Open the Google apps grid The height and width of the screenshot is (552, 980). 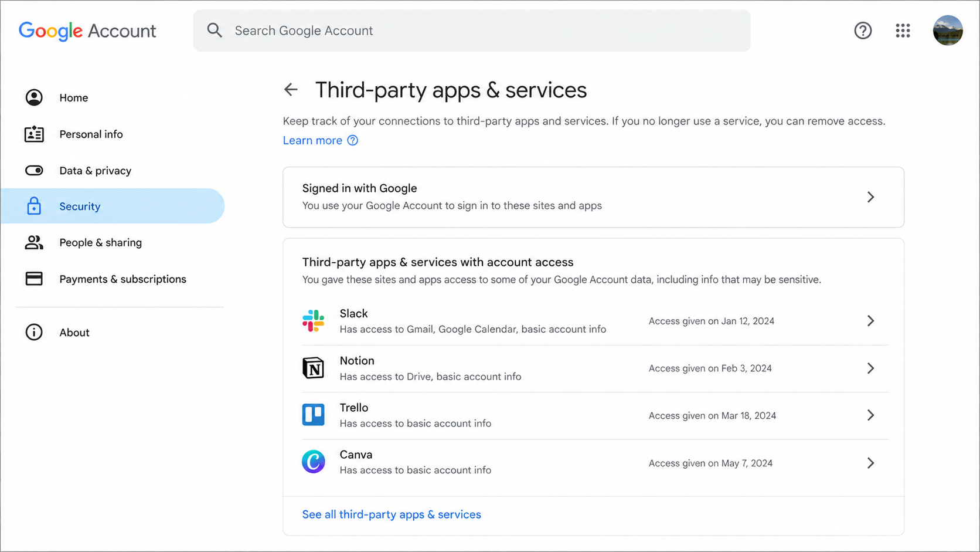click(x=903, y=31)
